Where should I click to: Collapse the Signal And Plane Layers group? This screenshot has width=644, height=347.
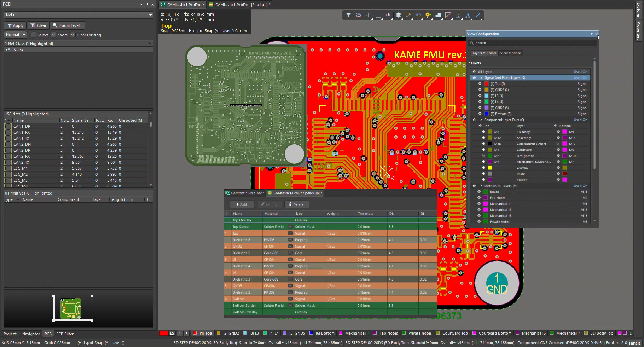coord(481,78)
